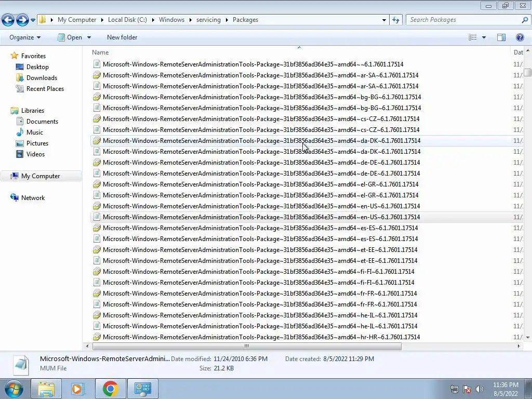
Task: Click the Open toolbar button
Action: click(x=70, y=37)
